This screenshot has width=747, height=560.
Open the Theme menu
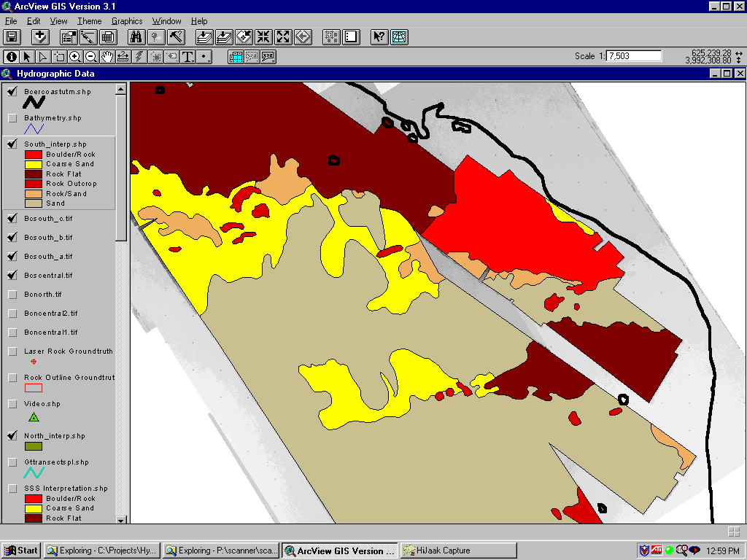pyautogui.click(x=90, y=21)
